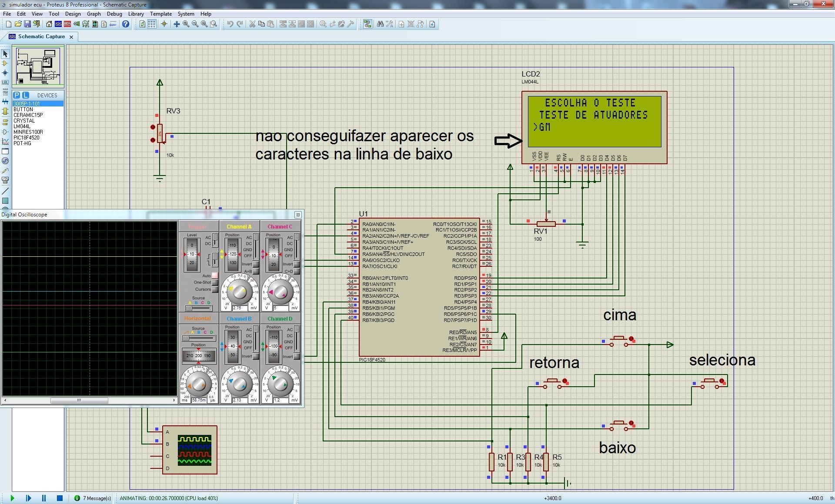835x504 pixels.
Task: Click the Step simulation button
Action: [28, 498]
